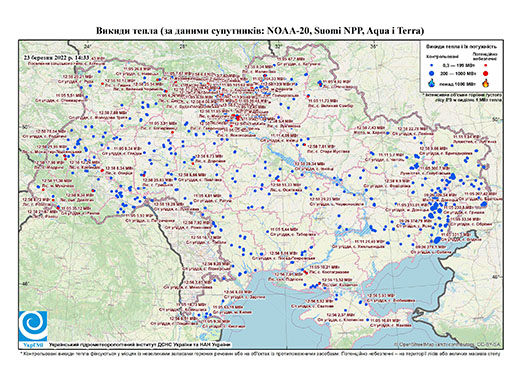Click the footnote text below the map
The image size is (520, 368).
point(260,353)
